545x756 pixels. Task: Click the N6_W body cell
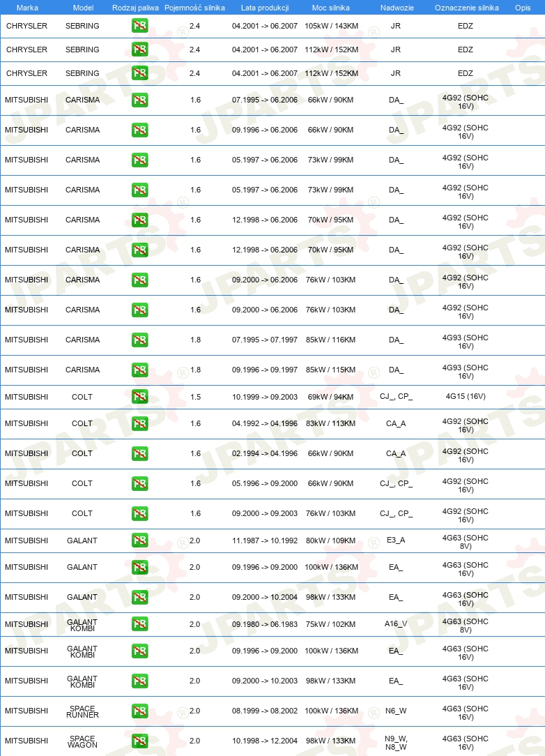pyautogui.click(x=396, y=711)
